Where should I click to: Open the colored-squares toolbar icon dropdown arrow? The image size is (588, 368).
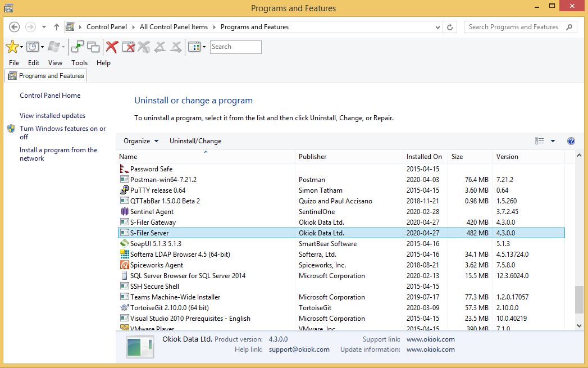(x=204, y=47)
